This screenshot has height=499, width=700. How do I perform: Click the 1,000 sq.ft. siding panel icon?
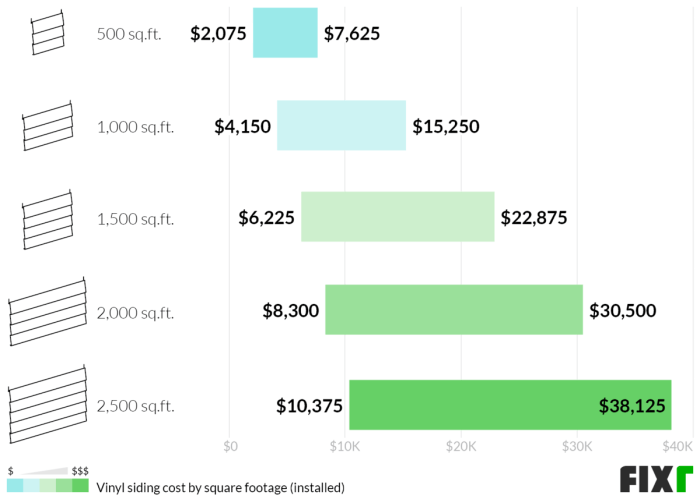click(47, 125)
